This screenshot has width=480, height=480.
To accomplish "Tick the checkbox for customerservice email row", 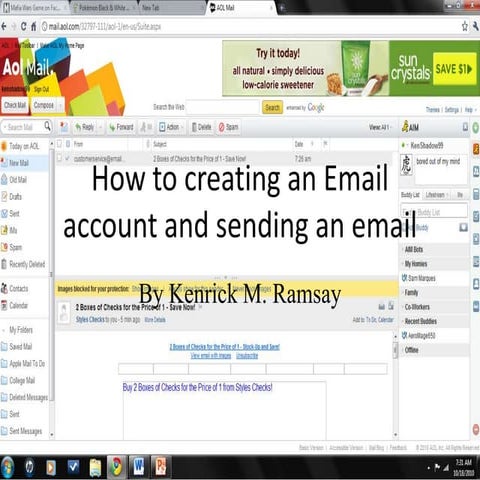I will [x=59, y=159].
